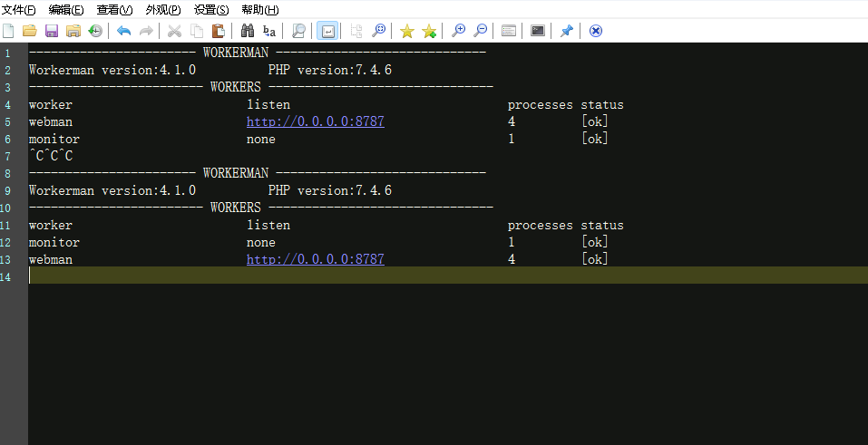Zoom out with the minus magnifier icon
This screenshot has width=868, height=445.
pyautogui.click(x=481, y=31)
